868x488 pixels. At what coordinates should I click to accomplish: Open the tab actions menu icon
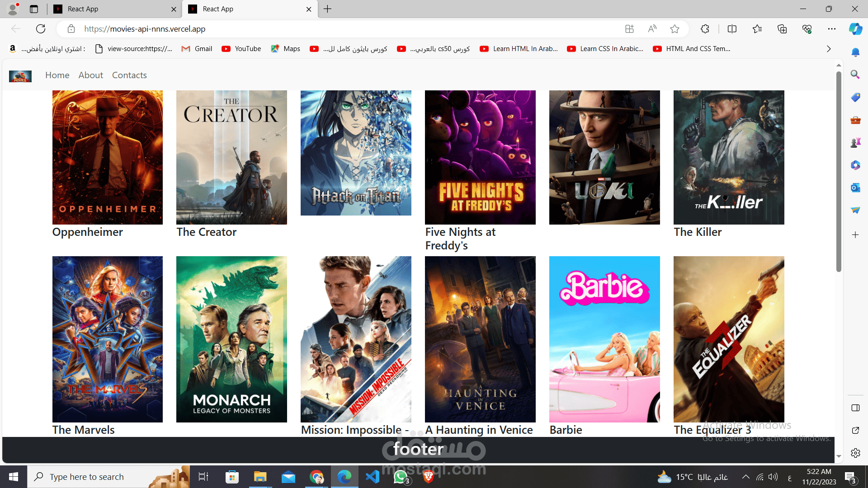point(34,9)
